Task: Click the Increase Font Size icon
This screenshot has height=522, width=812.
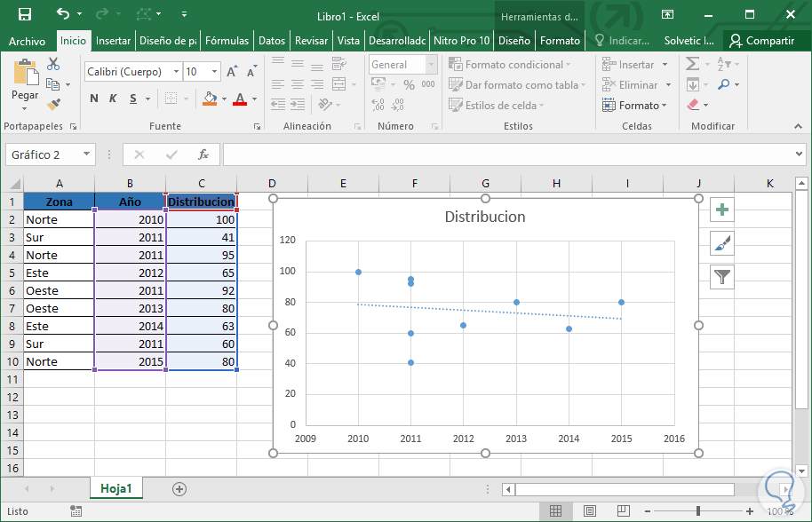Action: click(233, 72)
